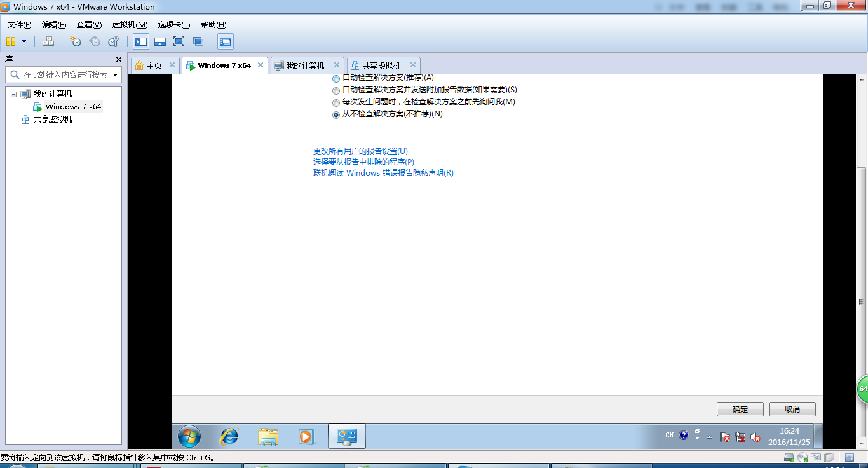The image size is (868, 468).
Task: Open the power options dropdown arrow
Action: [x=24, y=41]
